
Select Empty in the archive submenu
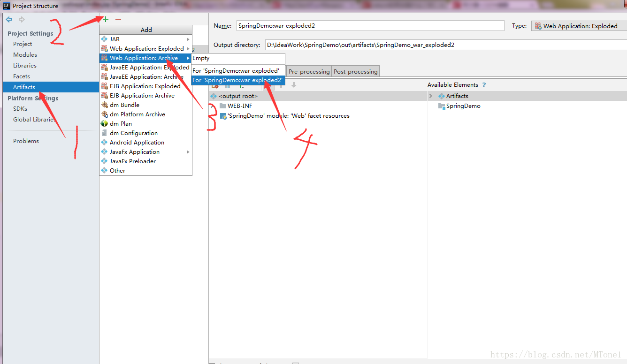click(x=238, y=58)
